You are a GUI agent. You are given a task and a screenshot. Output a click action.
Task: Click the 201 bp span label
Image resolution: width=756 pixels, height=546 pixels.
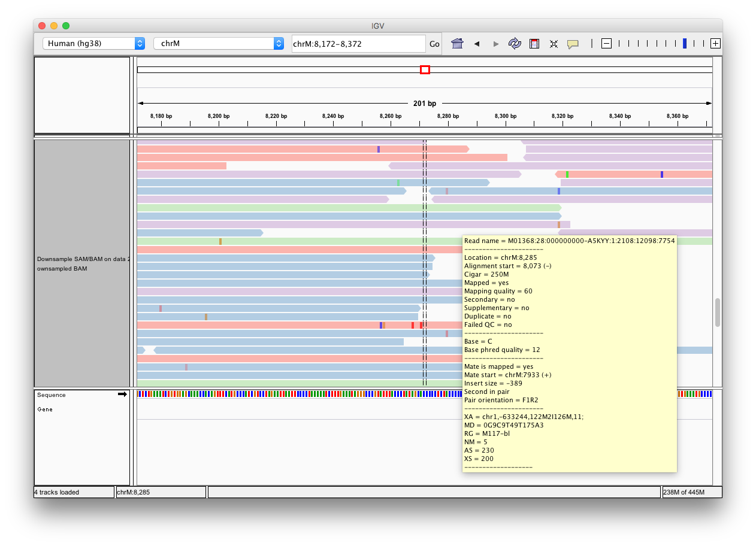click(x=424, y=104)
